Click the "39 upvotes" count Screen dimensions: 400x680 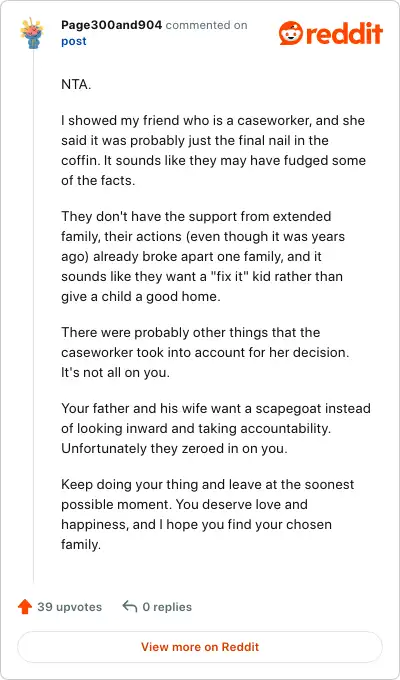pos(69,607)
